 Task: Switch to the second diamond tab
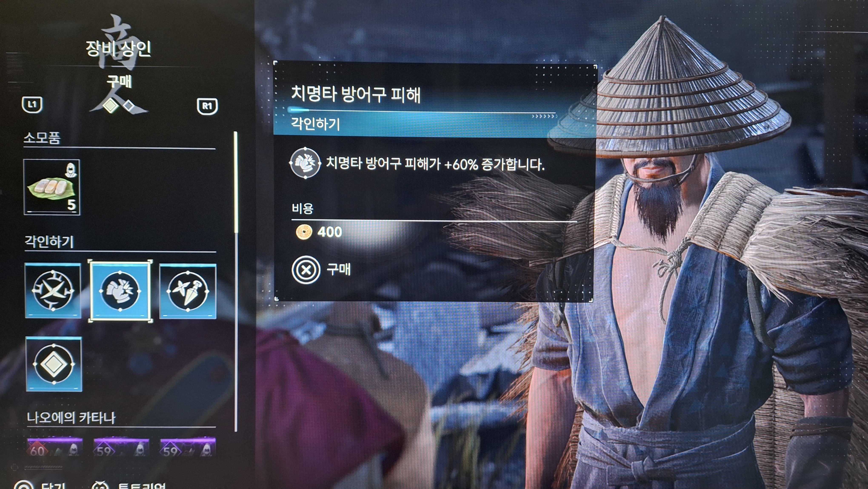[129, 106]
